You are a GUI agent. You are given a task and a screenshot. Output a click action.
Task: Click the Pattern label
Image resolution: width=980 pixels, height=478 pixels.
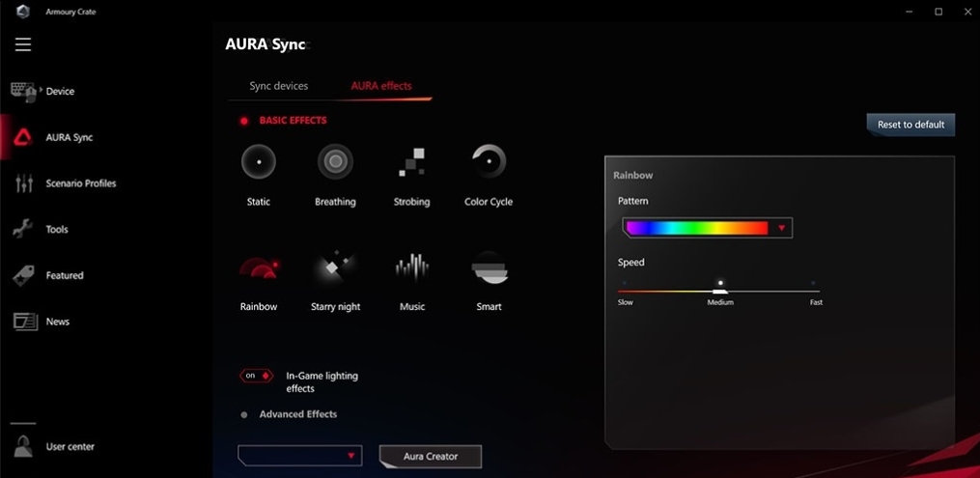[633, 201]
